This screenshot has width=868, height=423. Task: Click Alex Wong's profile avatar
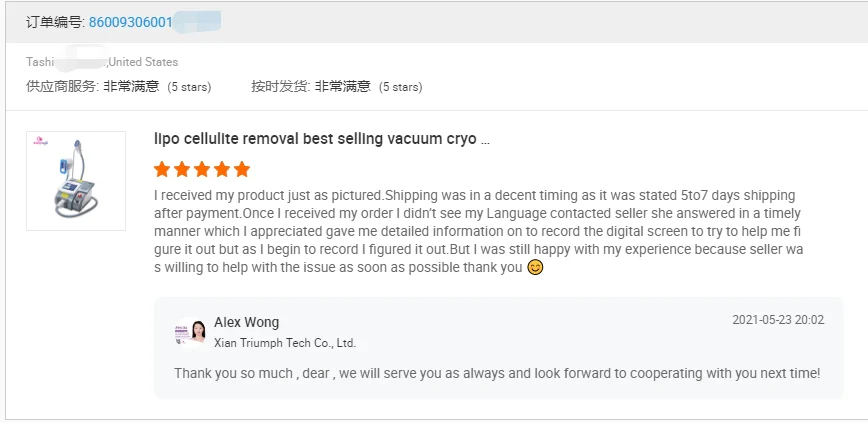click(x=191, y=332)
